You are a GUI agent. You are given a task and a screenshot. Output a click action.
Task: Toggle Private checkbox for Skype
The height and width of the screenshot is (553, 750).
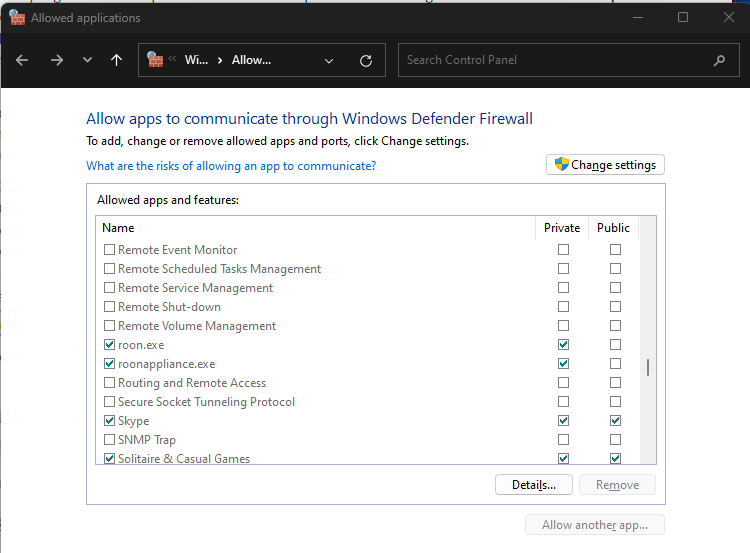[x=563, y=420]
